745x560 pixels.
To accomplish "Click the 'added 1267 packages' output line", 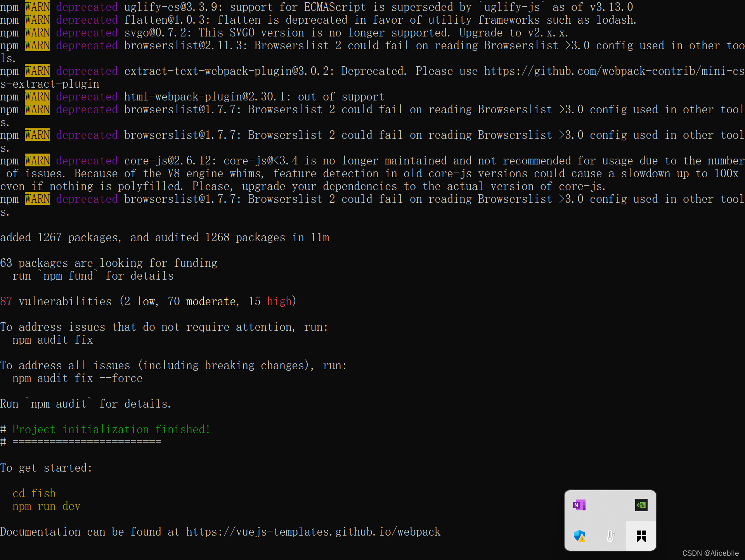I will [165, 237].
